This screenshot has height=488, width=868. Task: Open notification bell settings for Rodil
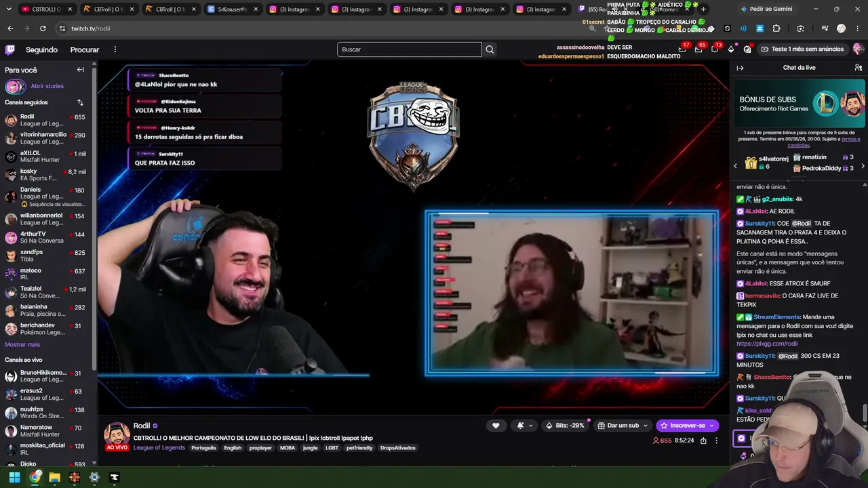(525, 426)
